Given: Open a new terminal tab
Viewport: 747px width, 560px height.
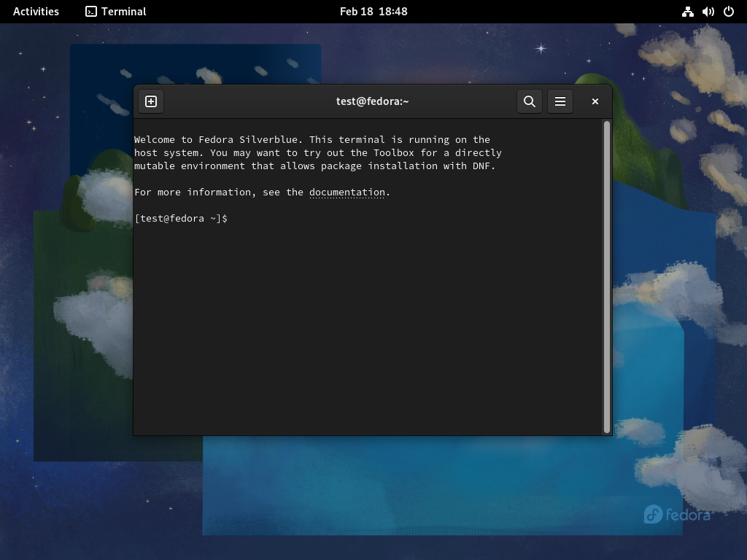Looking at the screenshot, I should point(151,101).
